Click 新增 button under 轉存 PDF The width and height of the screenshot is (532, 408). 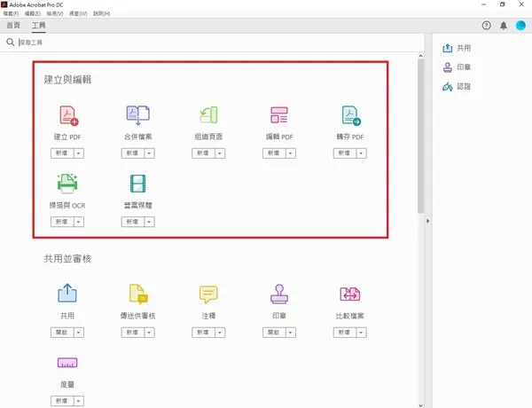tap(345, 153)
